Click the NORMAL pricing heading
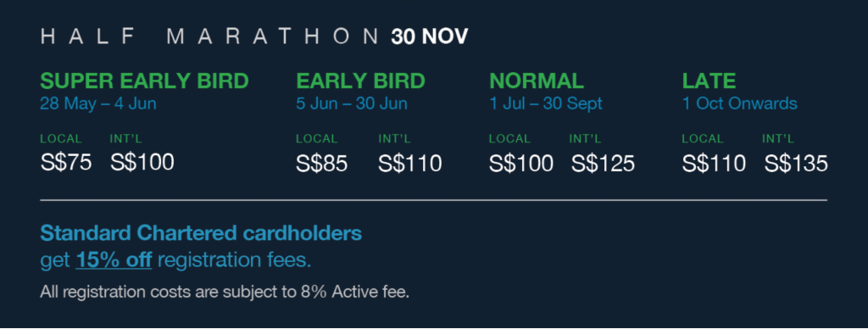This screenshot has height=329, width=868. pos(537,81)
